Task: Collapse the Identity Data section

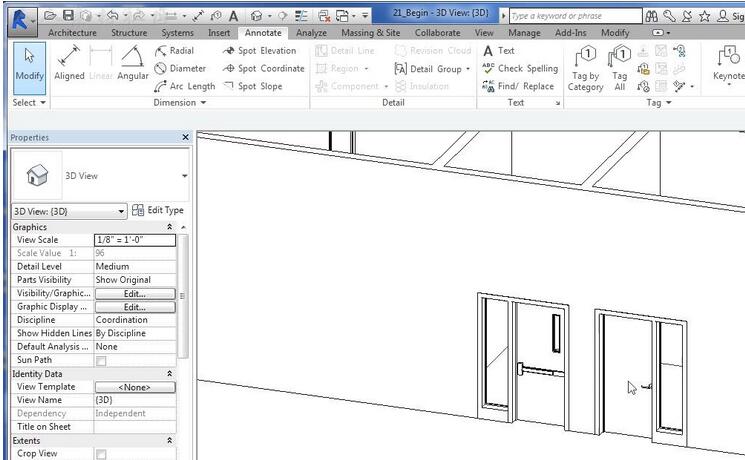Action: [170, 373]
